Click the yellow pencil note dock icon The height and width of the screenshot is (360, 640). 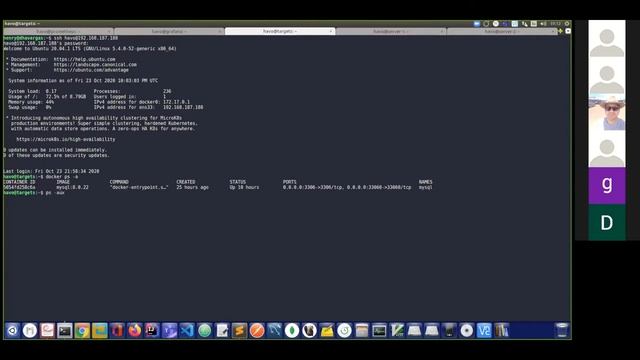(x=327, y=331)
